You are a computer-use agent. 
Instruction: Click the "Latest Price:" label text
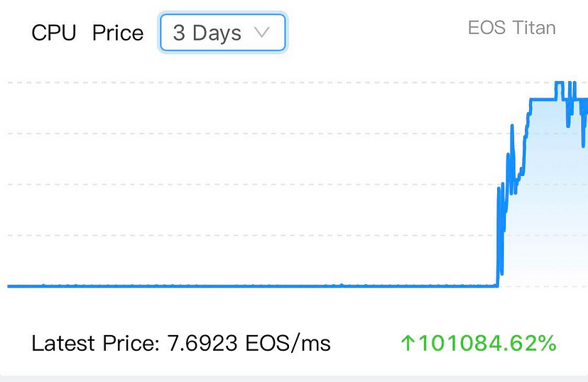pos(96,343)
